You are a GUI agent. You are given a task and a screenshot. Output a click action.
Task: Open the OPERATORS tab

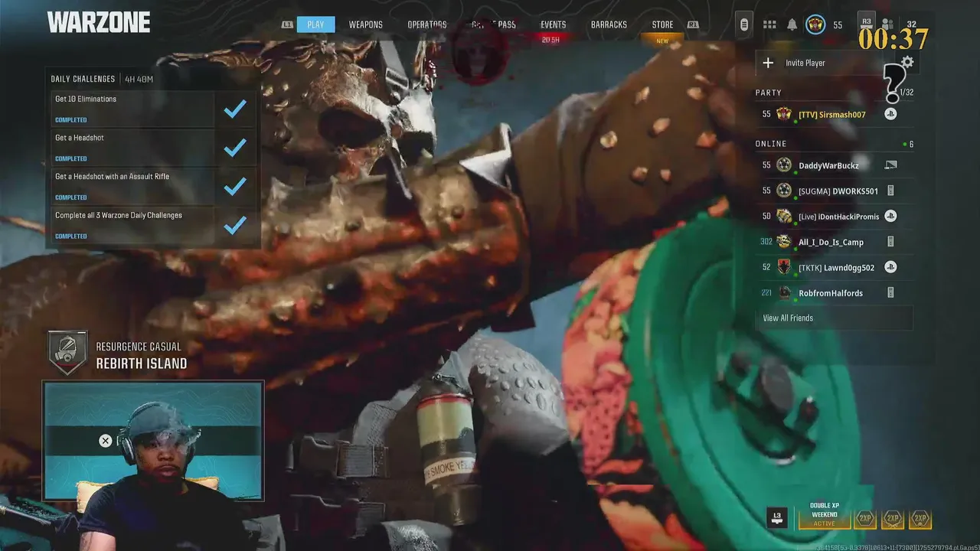click(427, 24)
